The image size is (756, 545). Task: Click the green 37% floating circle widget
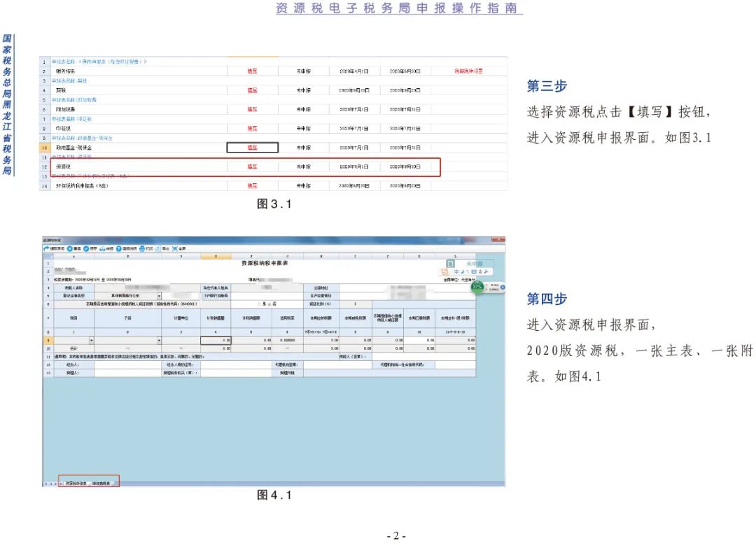coord(477,287)
